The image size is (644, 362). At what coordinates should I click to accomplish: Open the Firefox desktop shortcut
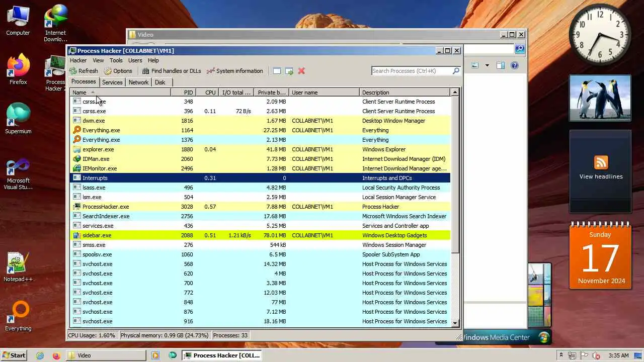click(18, 69)
